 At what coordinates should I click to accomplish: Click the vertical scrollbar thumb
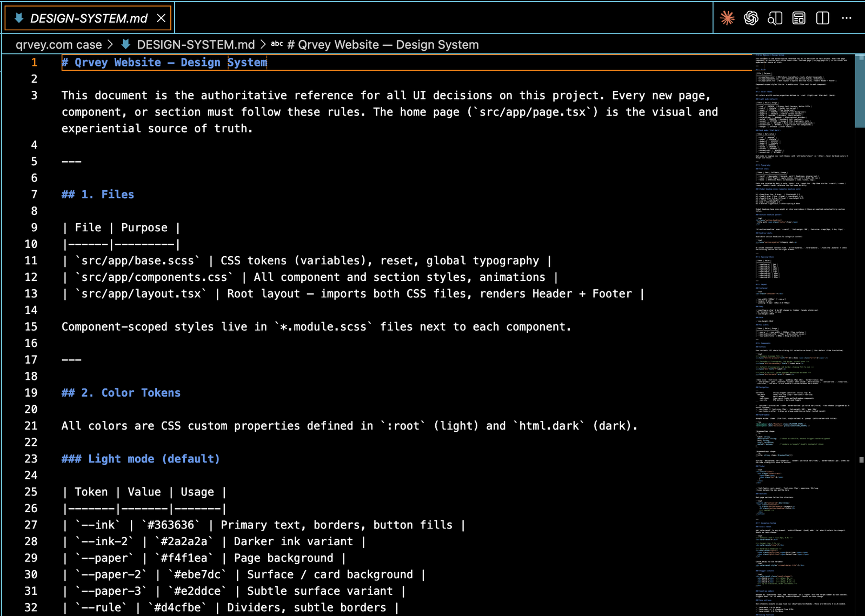tap(860, 90)
